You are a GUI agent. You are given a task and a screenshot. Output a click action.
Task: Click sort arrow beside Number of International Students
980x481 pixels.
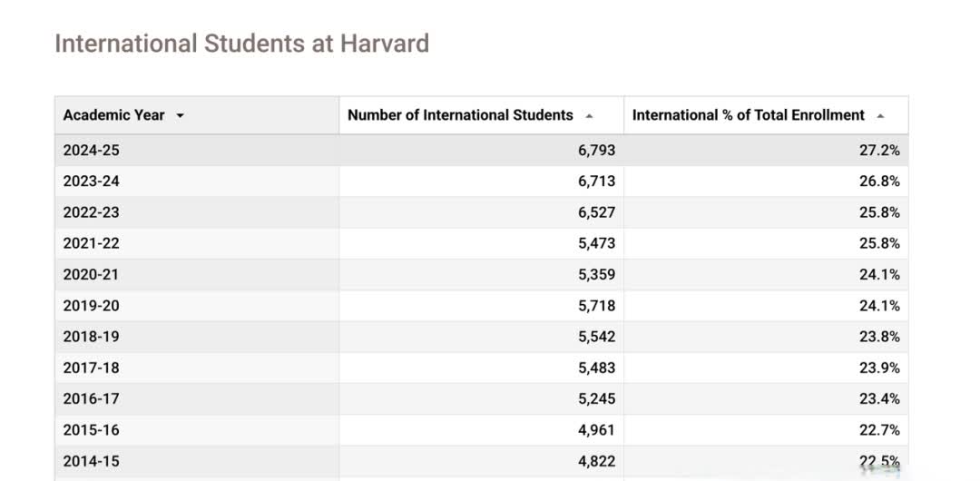point(589,116)
